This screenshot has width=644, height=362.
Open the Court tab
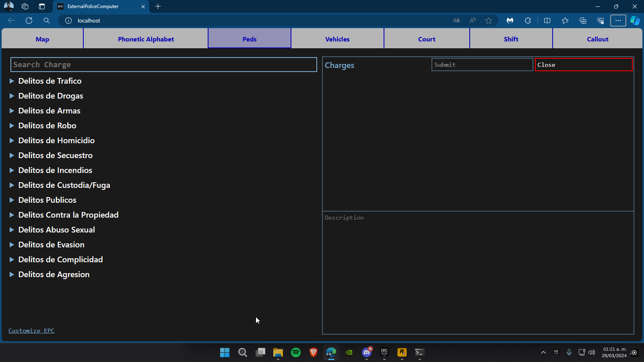[427, 39]
